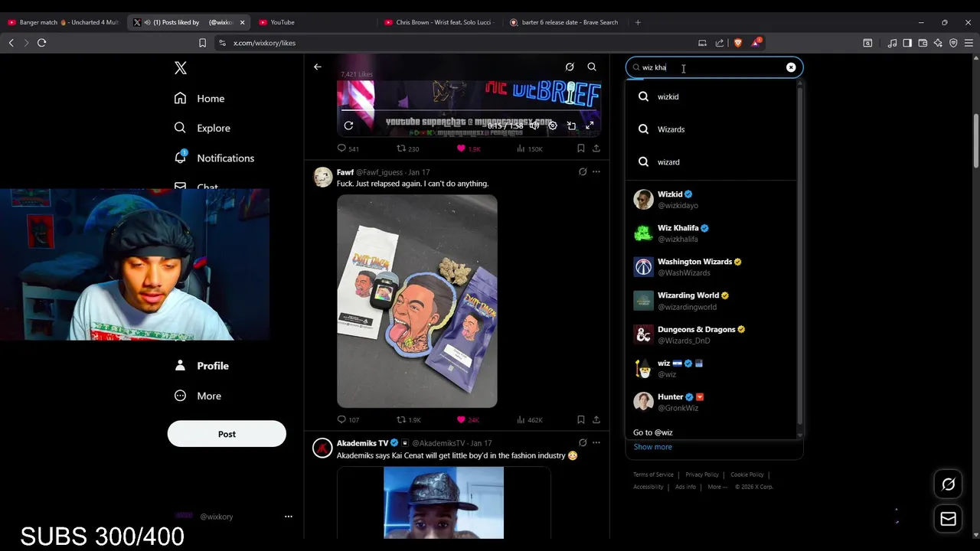This screenshot has height=551, width=980.
Task: View analytics showing 150K views
Action: coord(530,148)
